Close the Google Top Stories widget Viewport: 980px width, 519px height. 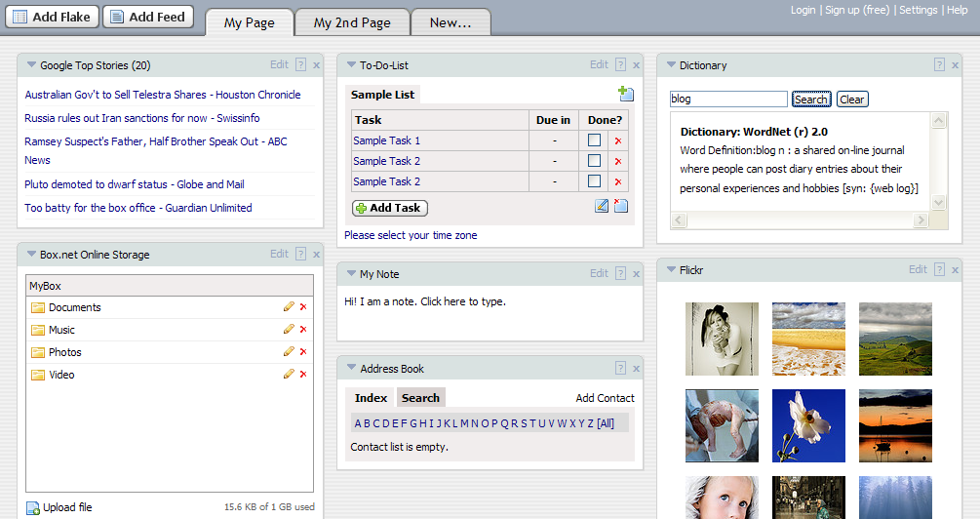click(x=316, y=65)
